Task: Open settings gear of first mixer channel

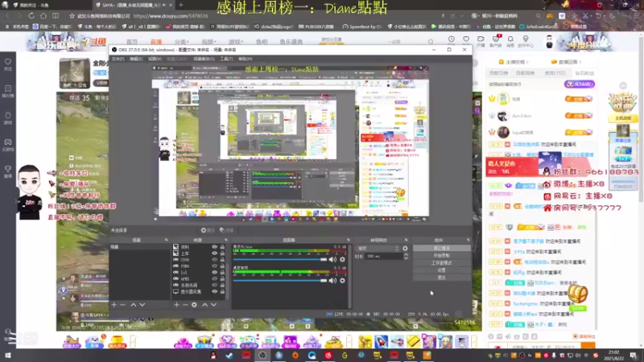Action: 343,259
